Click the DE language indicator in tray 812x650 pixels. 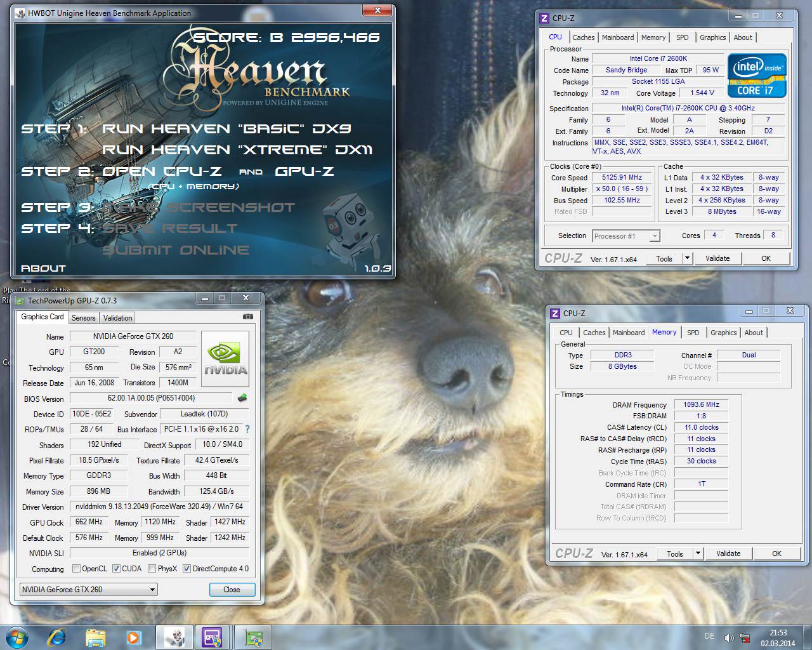[x=709, y=636]
